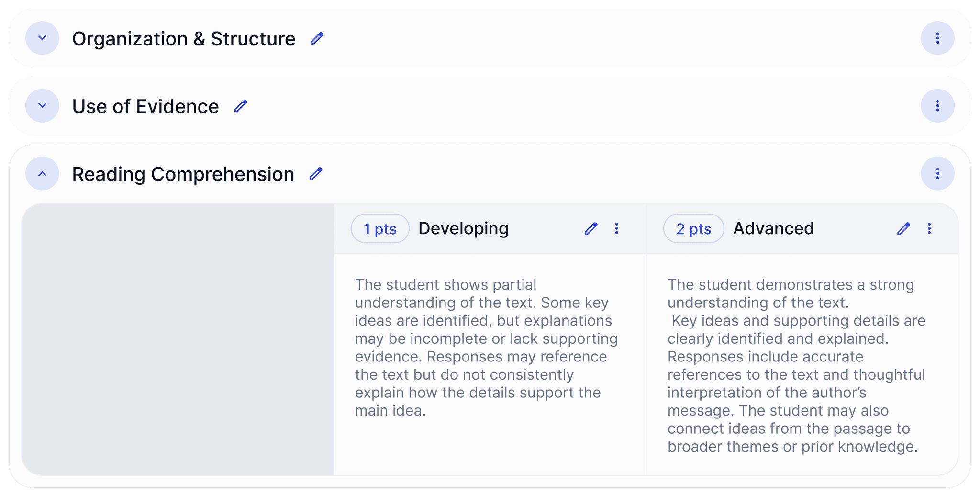
Task: Select the Developing level heading
Action: [463, 228]
